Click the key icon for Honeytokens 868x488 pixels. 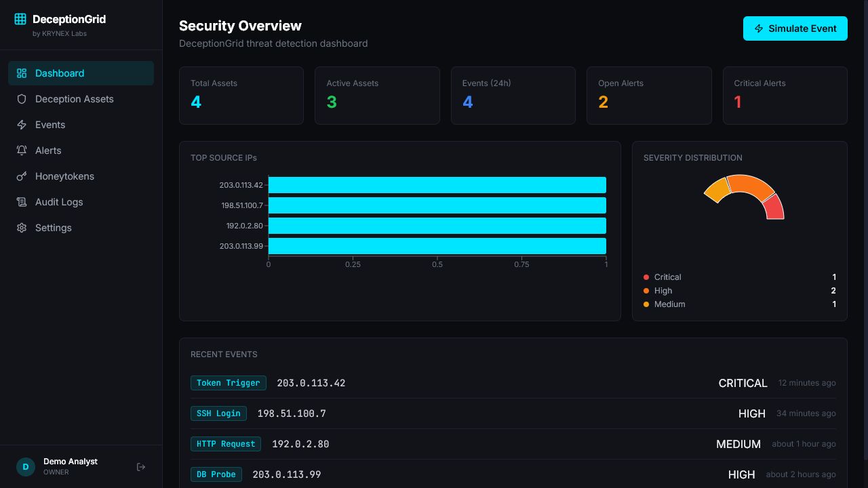point(22,176)
